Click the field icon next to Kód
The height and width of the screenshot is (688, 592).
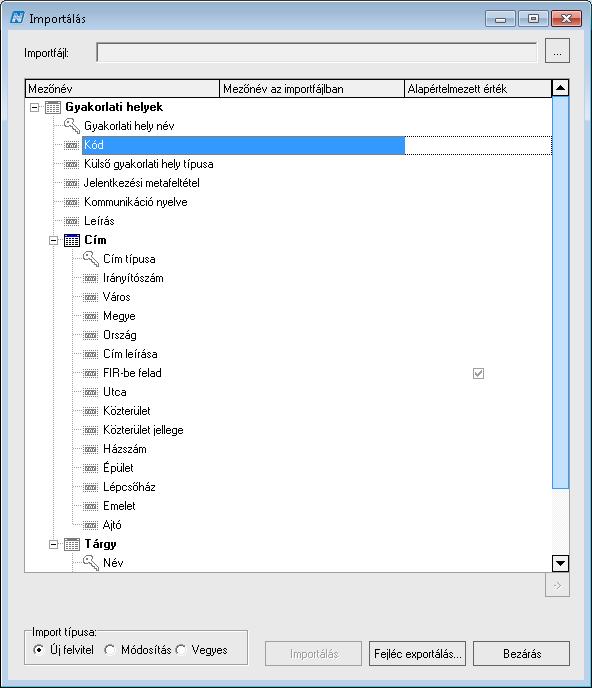coord(72,145)
